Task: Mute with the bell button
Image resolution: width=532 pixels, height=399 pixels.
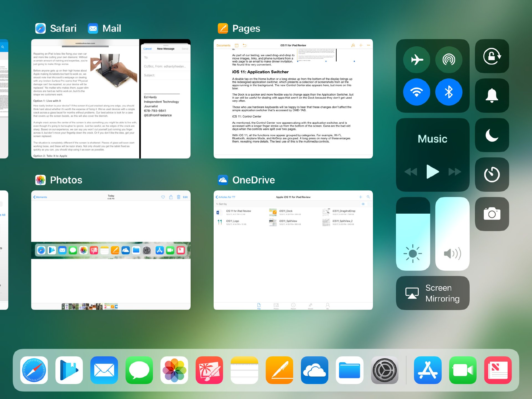Action: coord(492,96)
